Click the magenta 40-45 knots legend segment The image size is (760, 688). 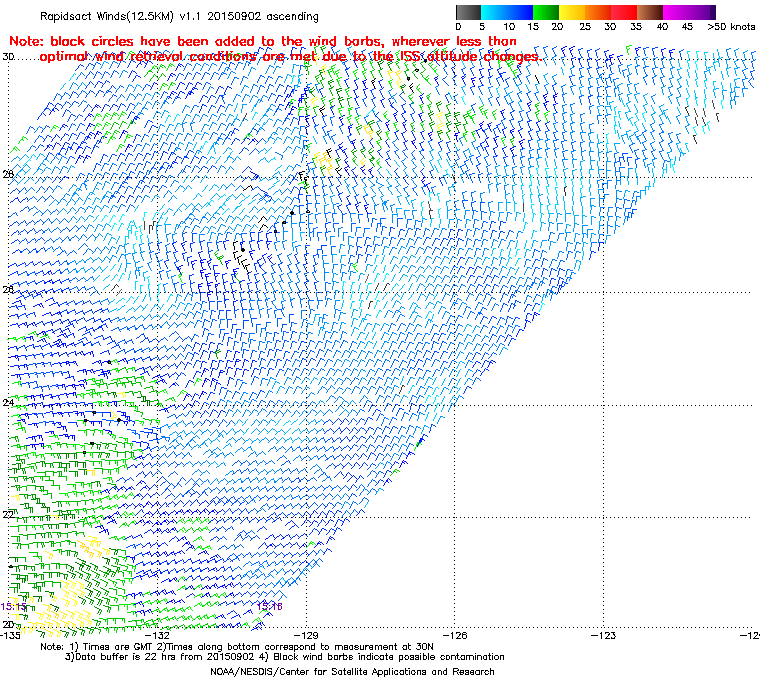point(676,12)
